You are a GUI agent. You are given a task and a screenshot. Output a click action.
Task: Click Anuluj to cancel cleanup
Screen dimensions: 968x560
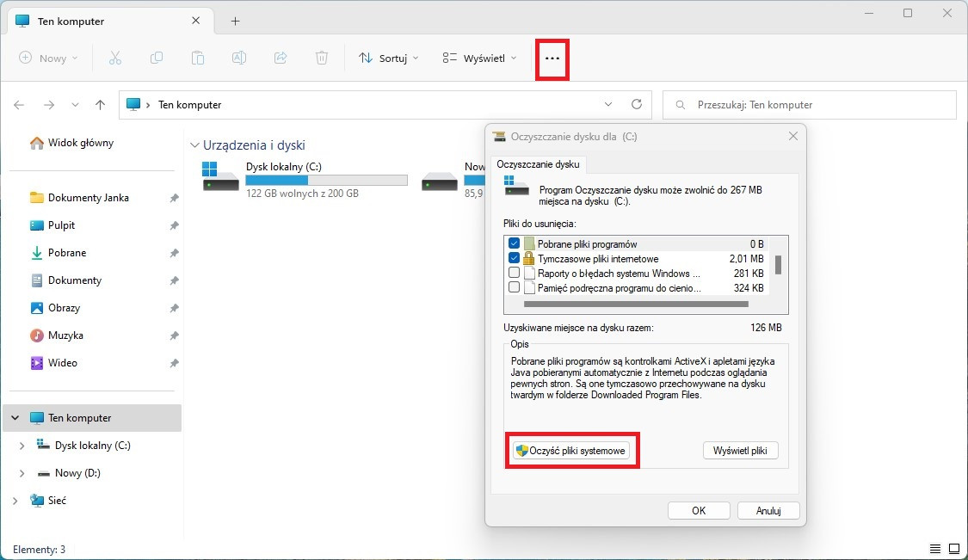point(768,511)
